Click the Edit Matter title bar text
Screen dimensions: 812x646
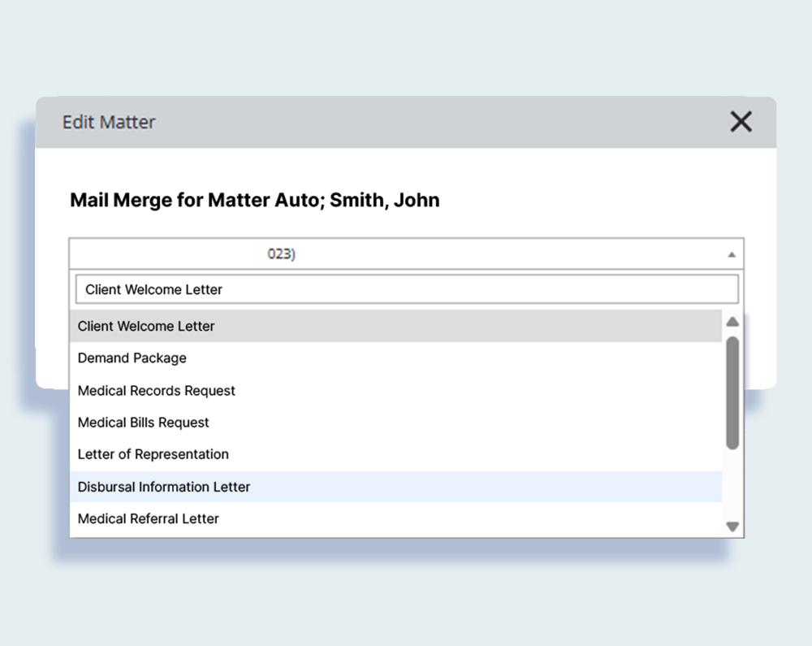pyautogui.click(x=109, y=122)
